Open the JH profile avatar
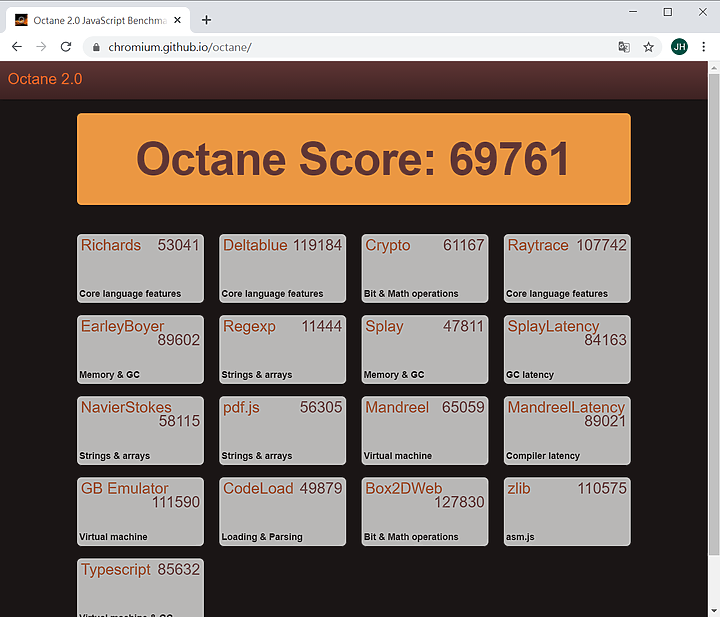720x617 pixels. (679, 47)
